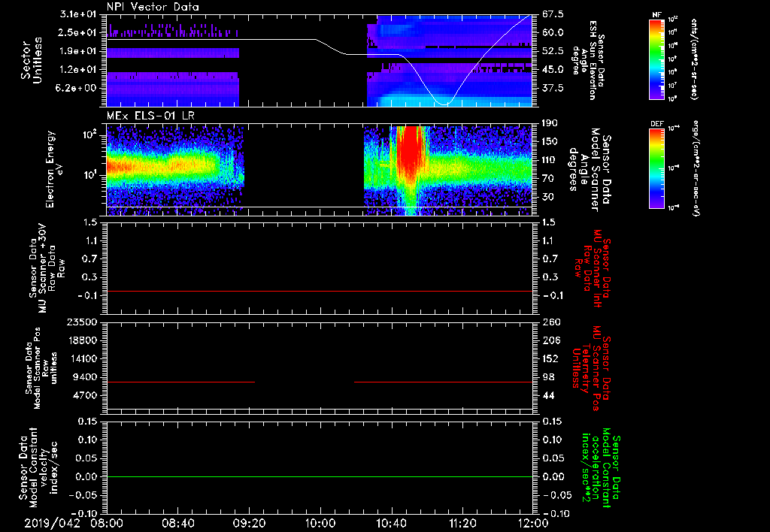
Task: Click the 10:40 time axis label
Action: [391, 523]
